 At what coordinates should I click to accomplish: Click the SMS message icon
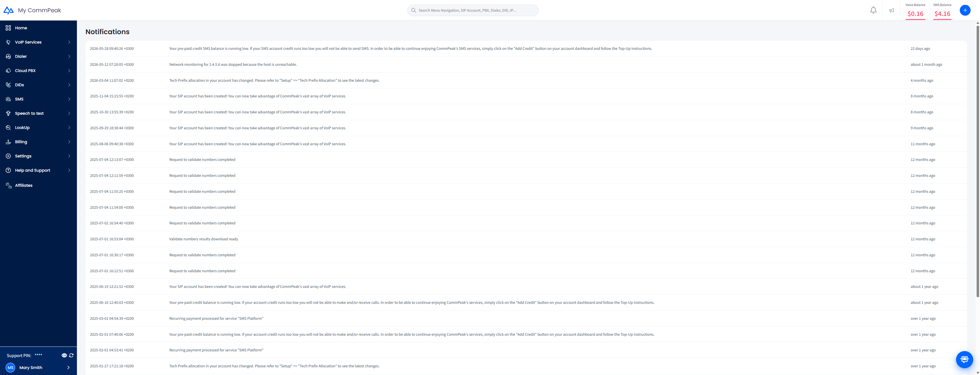(8, 99)
